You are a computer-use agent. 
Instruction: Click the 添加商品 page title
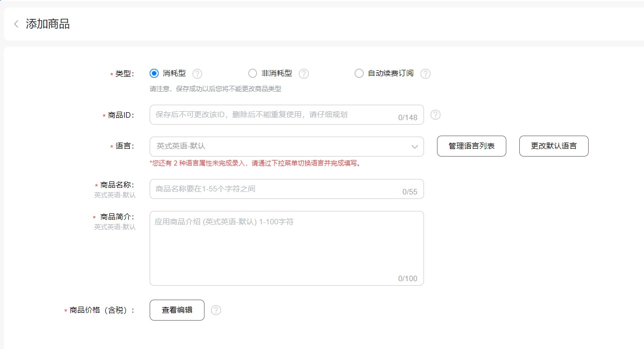pos(48,24)
